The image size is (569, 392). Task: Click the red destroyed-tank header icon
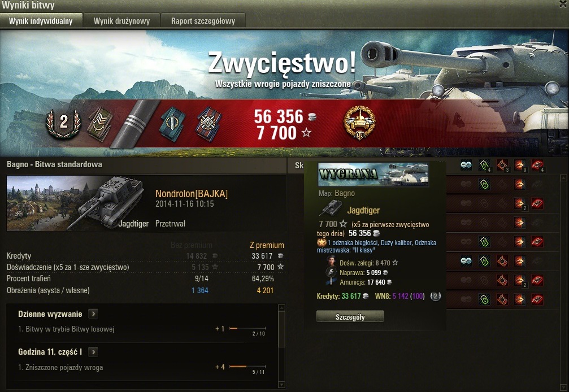pos(537,165)
